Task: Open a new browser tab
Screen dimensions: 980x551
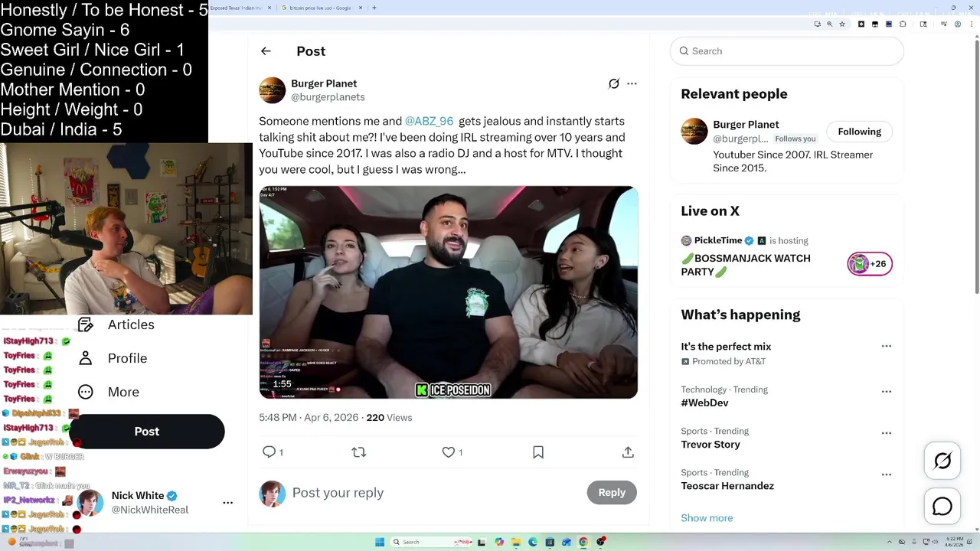Action: [x=374, y=8]
